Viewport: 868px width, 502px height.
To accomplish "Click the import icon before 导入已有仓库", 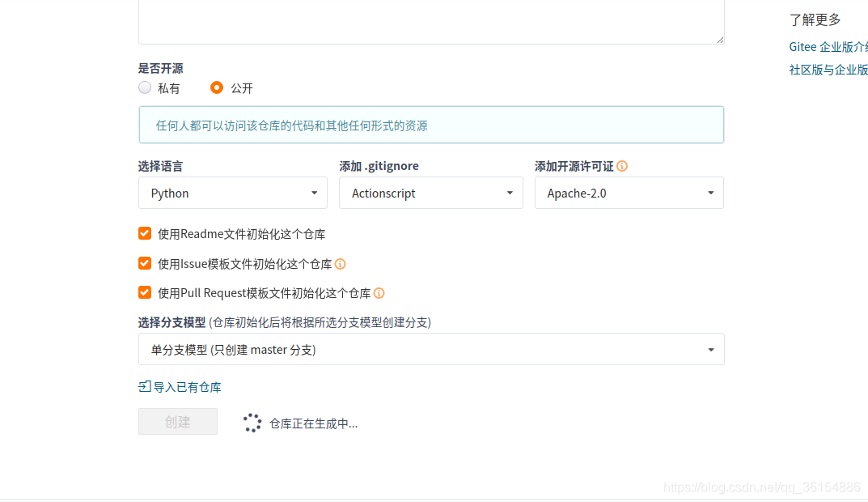I will click(145, 386).
